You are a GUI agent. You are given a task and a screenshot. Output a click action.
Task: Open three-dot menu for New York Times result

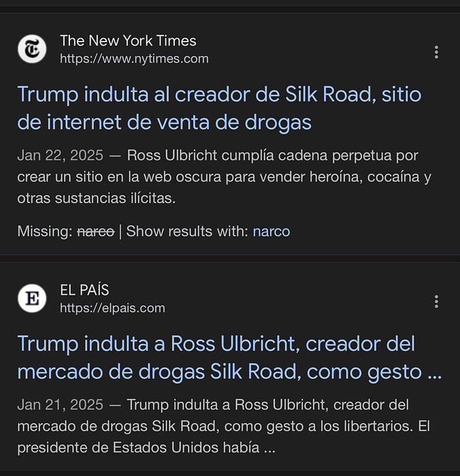[x=436, y=52]
